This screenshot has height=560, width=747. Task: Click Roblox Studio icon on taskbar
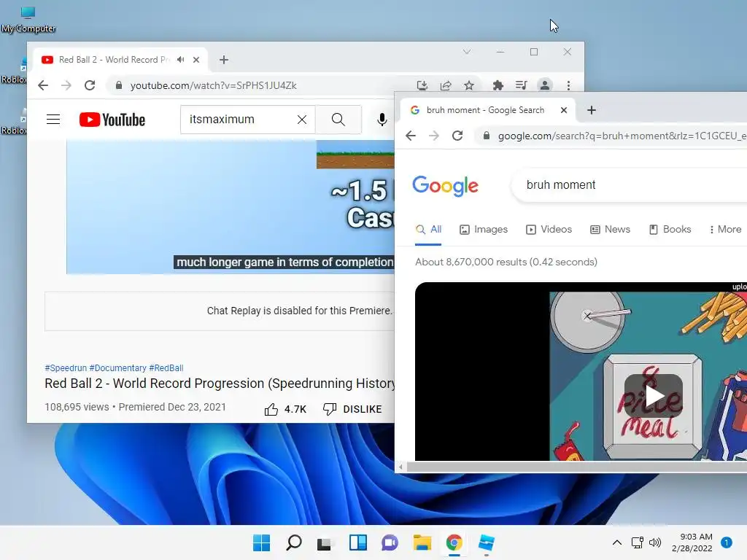486,542
